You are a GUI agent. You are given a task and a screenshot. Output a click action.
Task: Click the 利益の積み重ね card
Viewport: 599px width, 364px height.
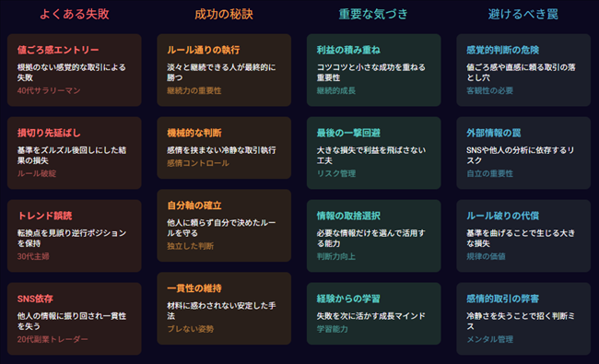[373, 70]
